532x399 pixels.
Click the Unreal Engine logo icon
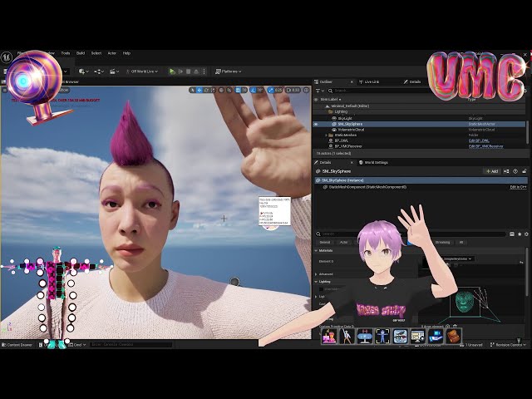[x=6, y=57]
